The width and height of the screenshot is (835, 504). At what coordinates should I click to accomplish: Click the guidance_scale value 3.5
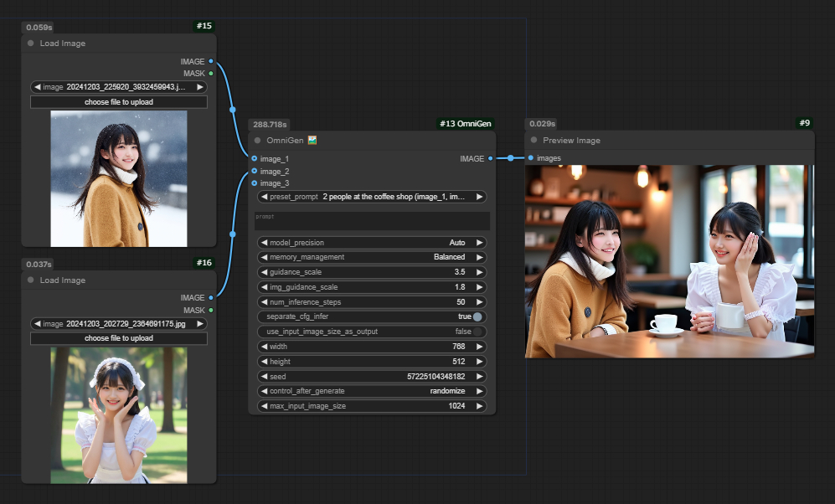click(x=460, y=272)
